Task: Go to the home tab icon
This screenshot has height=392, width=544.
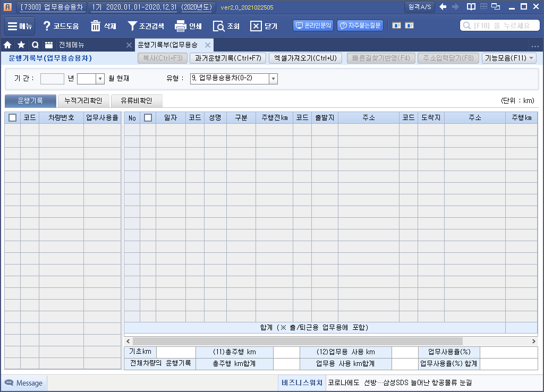Action: click(7, 45)
